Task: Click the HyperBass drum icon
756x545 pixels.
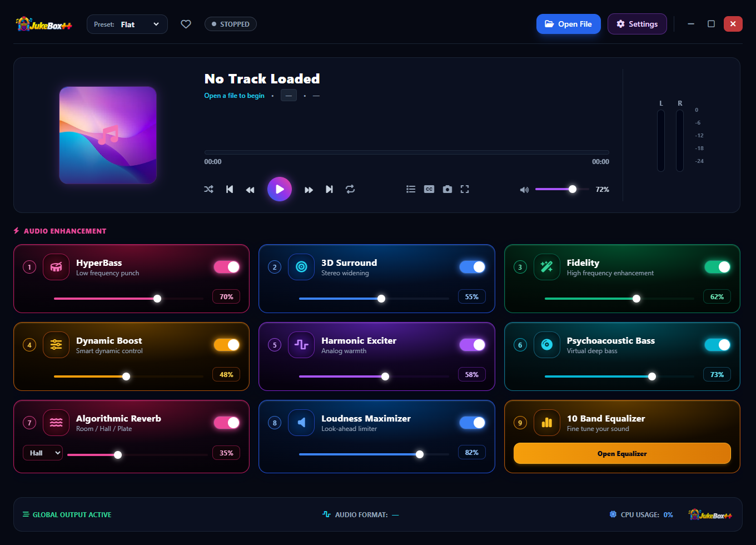Action: point(56,267)
